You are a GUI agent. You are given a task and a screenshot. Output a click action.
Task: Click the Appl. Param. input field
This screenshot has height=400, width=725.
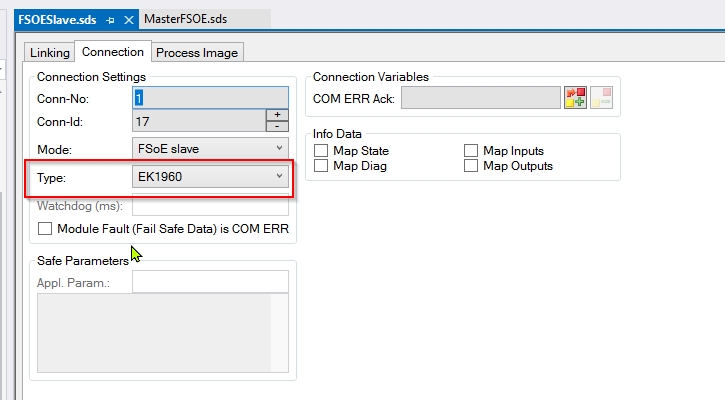[x=210, y=281]
